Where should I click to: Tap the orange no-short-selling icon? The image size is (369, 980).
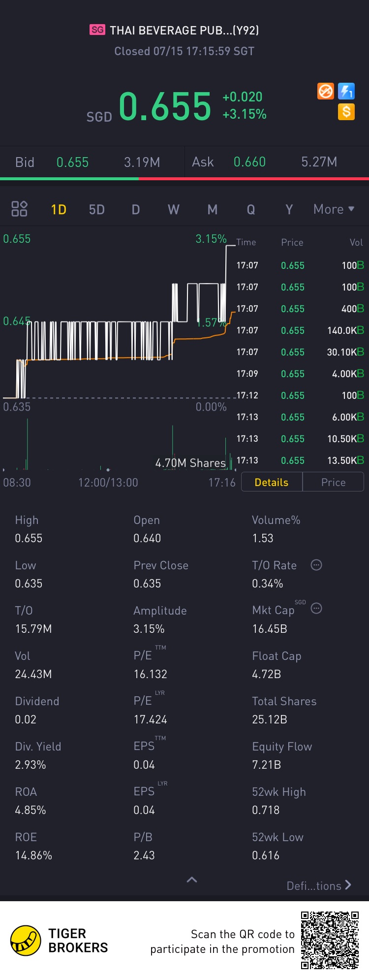326,91
